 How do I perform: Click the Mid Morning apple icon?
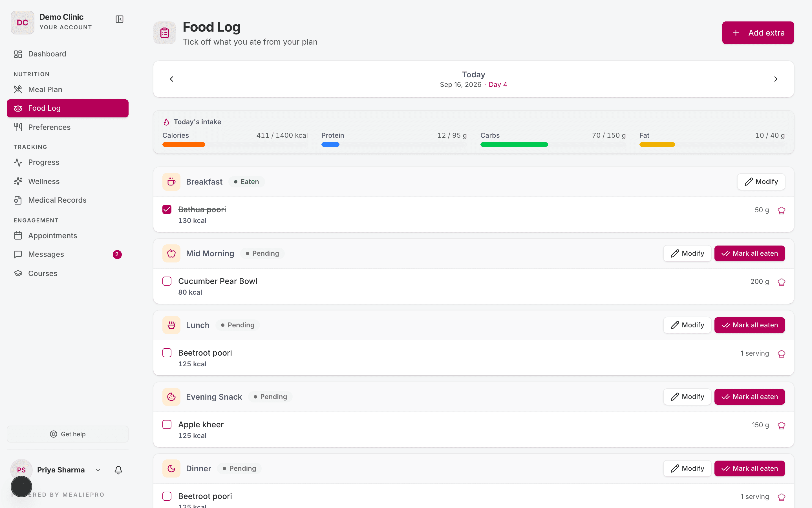click(171, 253)
